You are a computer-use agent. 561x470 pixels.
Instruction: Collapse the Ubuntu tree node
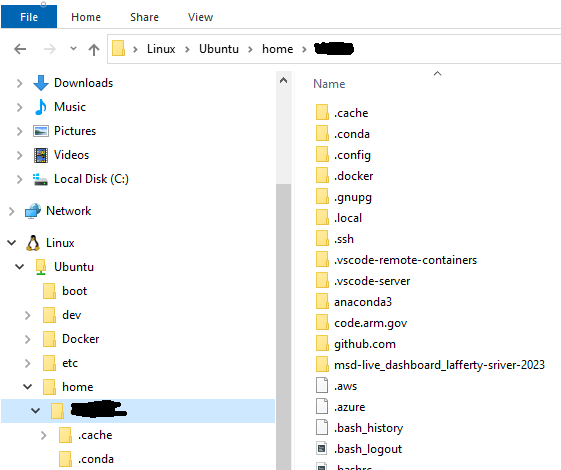pyautogui.click(x=20, y=267)
